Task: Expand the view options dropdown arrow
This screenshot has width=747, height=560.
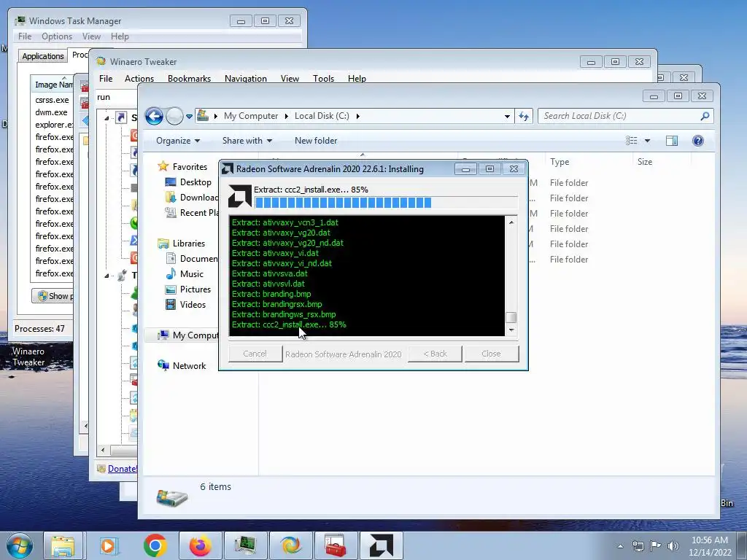Action: 647,141
